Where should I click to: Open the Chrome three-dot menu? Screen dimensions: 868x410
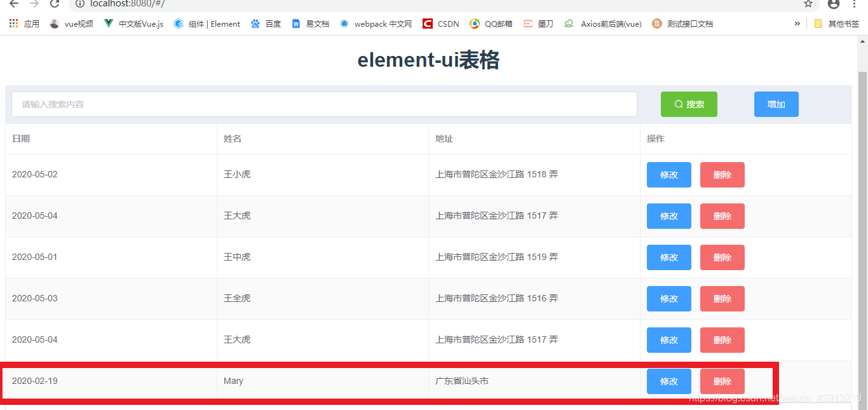[855, 4]
